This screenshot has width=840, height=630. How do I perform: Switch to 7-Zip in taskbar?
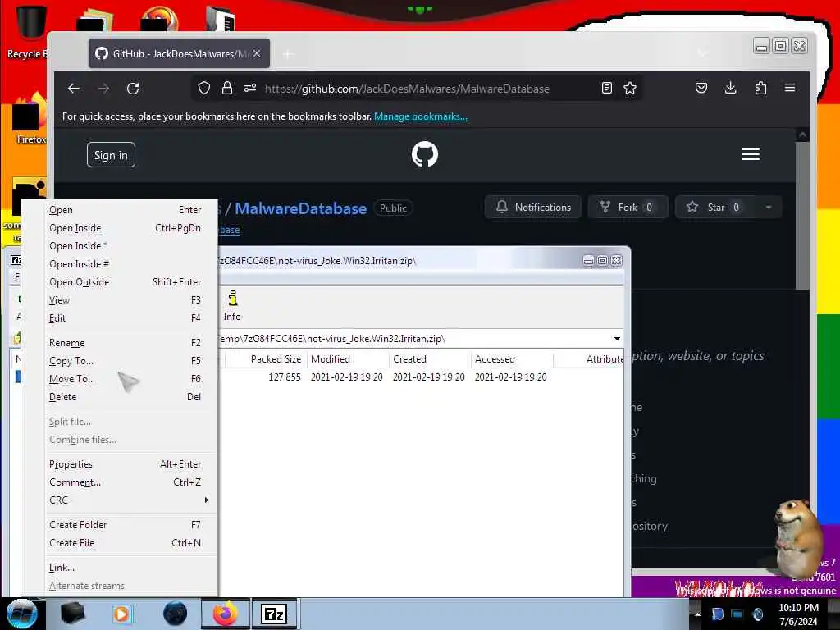click(x=274, y=614)
